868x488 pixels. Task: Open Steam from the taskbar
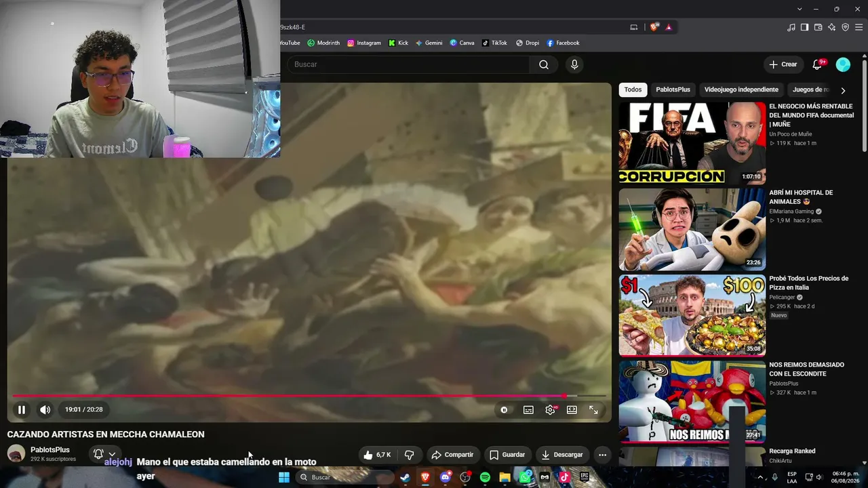click(x=405, y=477)
